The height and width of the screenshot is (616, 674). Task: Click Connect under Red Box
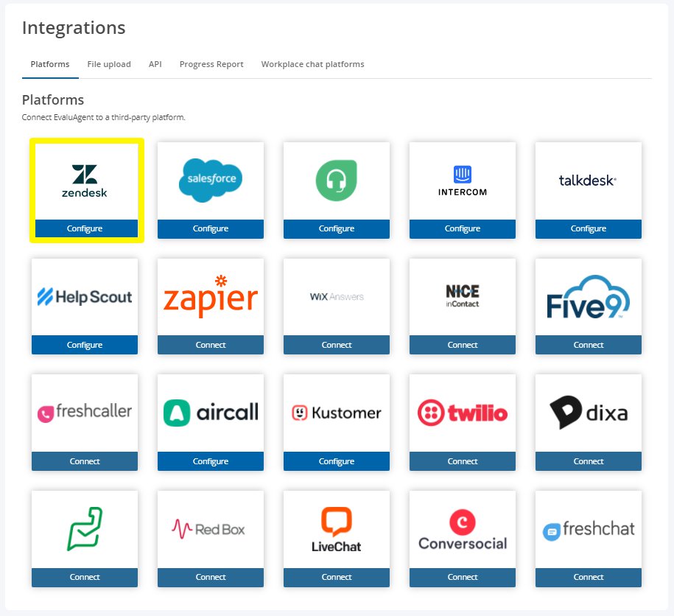tap(211, 577)
